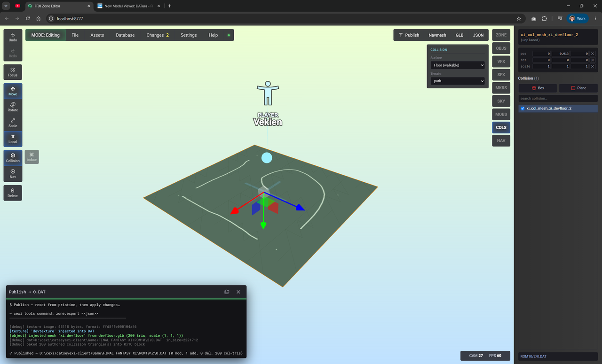Select the Scale gizmo tool
The width and height of the screenshot is (602, 364).
pos(13,123)
